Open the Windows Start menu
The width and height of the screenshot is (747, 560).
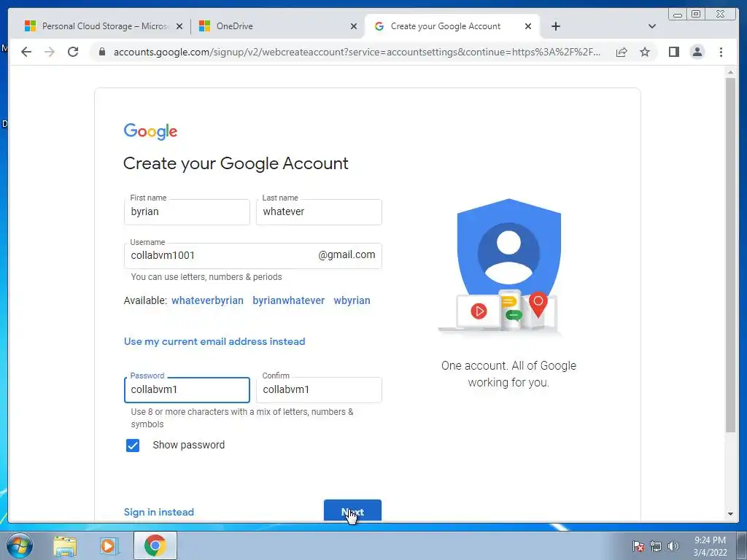point(19,545)
